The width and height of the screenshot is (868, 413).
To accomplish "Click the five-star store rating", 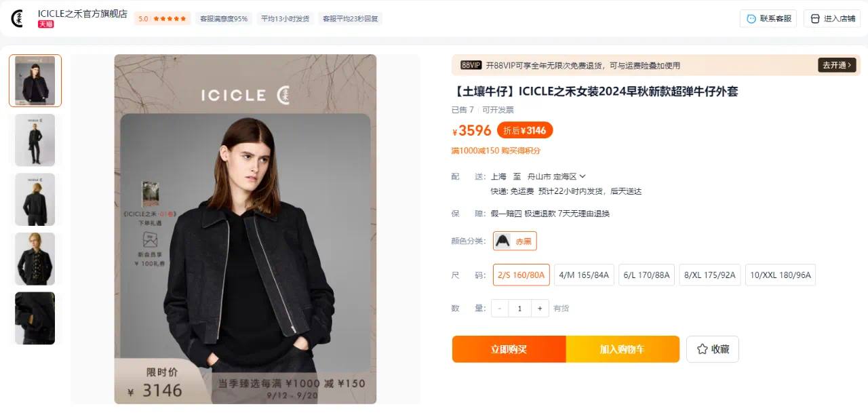I will [x=162, y=19].
